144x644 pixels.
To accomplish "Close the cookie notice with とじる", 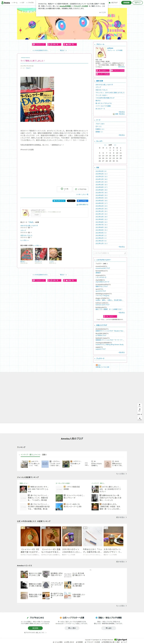I will coord(102,12).
